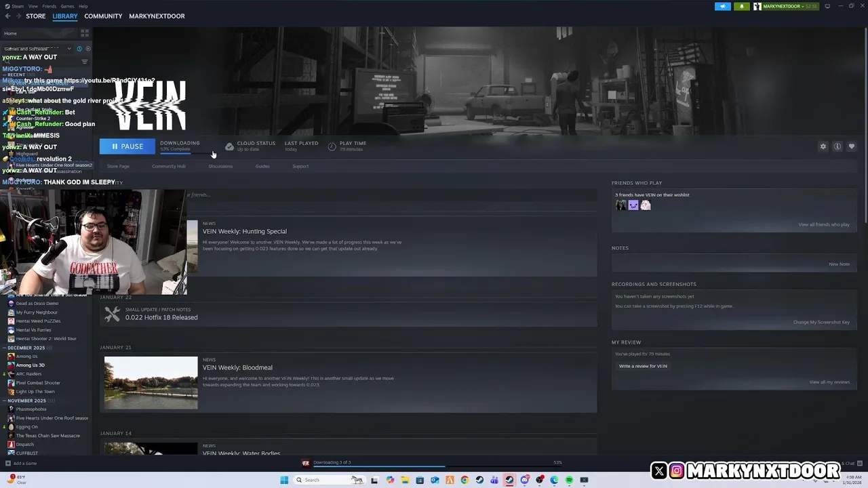Switch to Big Picture mode icon
Screen dimensions: 868x488
coord(827,6)
